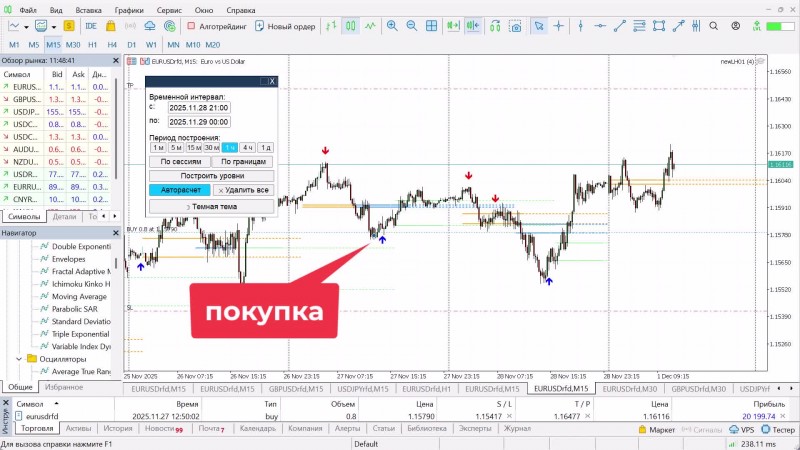The height and width of the screenshot is (450, 800).
Task: Toggle the Алготрейдинг button
Action: [217, 26]
